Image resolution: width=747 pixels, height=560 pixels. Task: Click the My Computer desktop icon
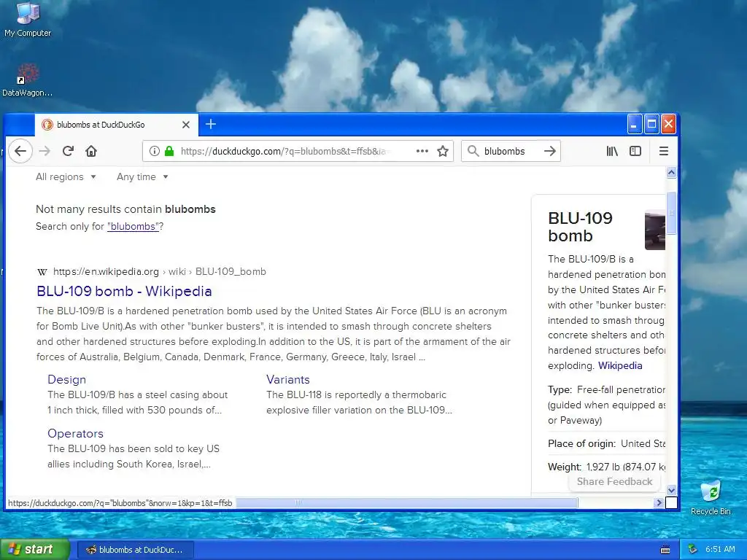28,20
